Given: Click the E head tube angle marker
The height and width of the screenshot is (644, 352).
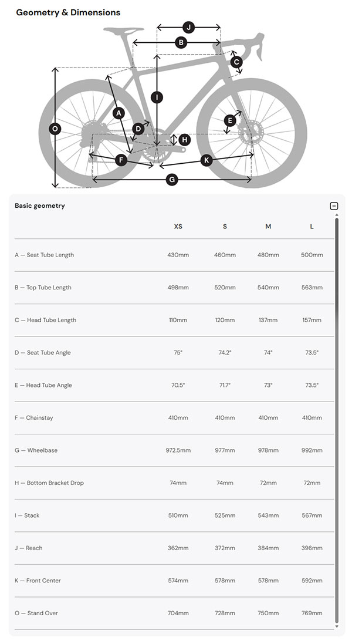Looking at the screenshot, I should [x=229, y=120].
